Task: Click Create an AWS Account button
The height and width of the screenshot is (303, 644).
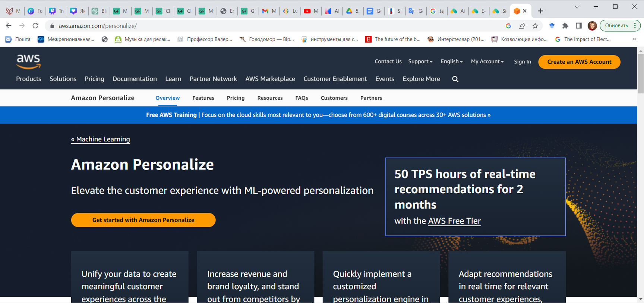Action: (579, 62)
